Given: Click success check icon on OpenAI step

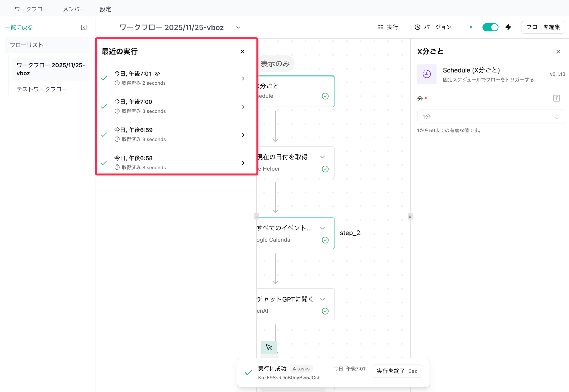Looking at the screenshot, I should pos(325,311).
